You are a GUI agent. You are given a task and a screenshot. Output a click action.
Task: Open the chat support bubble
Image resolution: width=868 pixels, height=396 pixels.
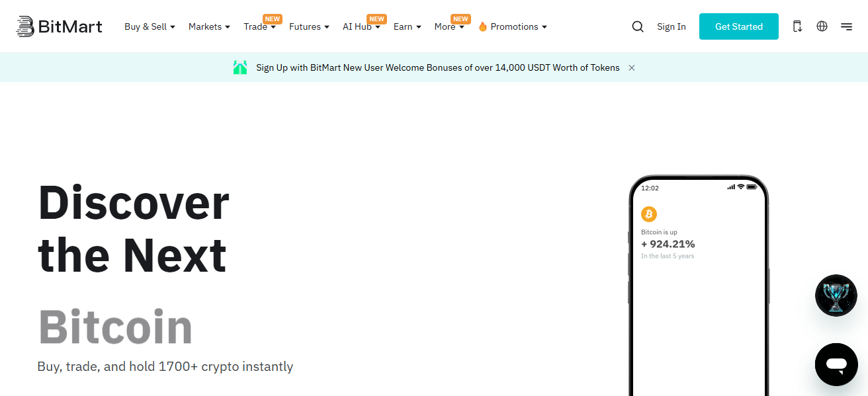click(x=836, y=364)
